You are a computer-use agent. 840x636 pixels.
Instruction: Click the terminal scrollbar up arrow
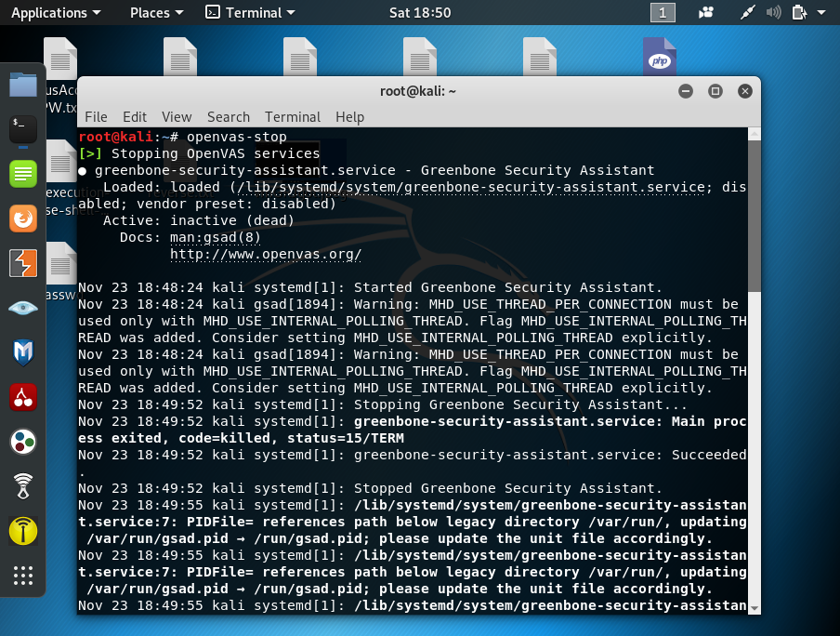click(755, 134)
